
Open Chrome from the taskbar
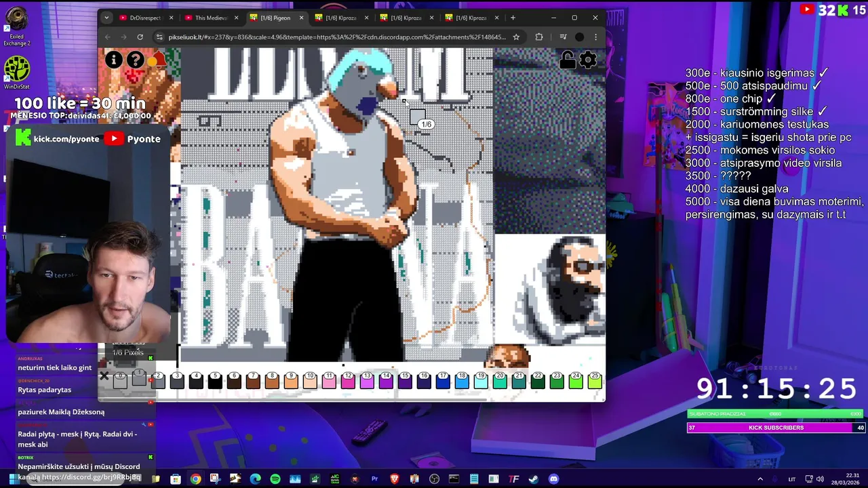(195, 479)
